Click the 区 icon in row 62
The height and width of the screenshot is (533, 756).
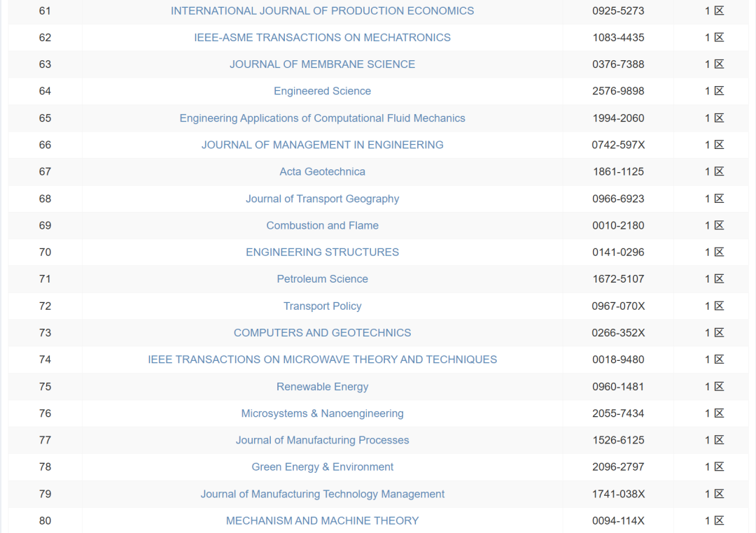coord(719,38)
